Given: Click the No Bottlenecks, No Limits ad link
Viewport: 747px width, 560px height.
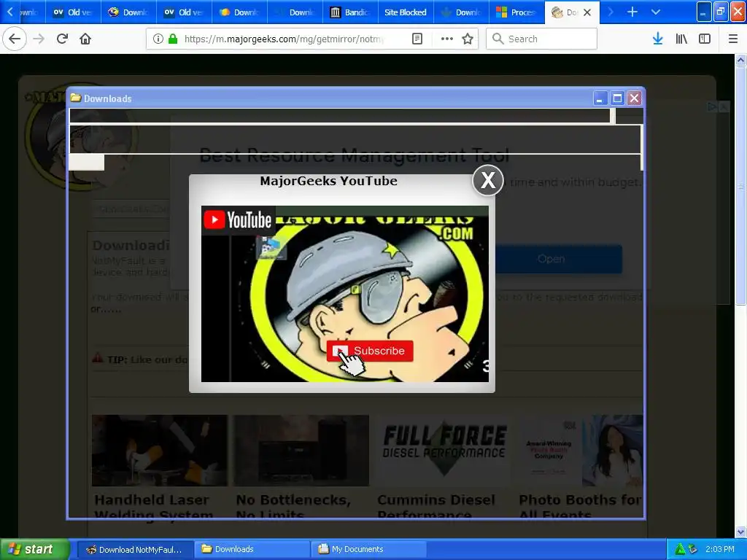Looking at the screenshot, I should coord(293,507).
